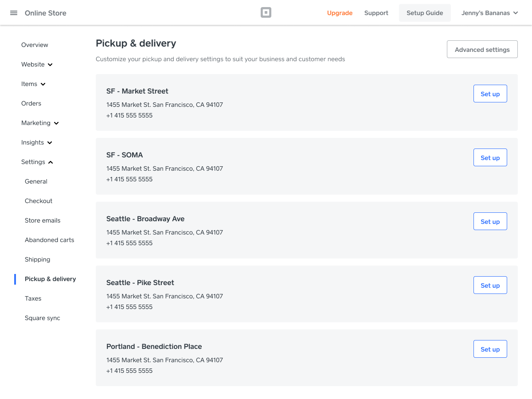Expand the Website menu chevron

[x=50, y=65]
